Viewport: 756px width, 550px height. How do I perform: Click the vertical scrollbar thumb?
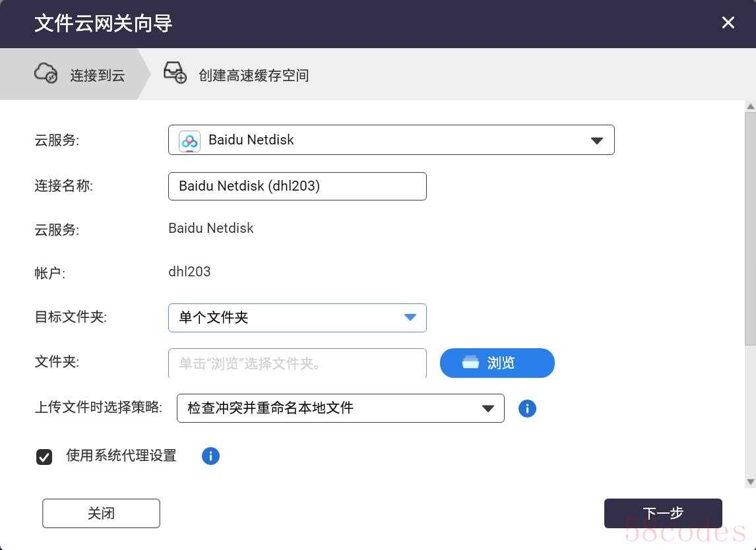click(x=750, y=228)
